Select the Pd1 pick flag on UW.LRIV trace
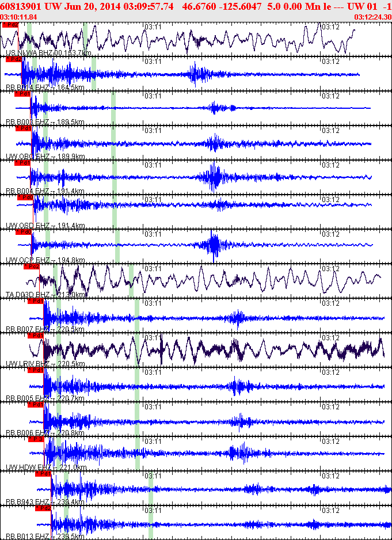The width and height of the screenshot is (392, 540). pos(36,335)
